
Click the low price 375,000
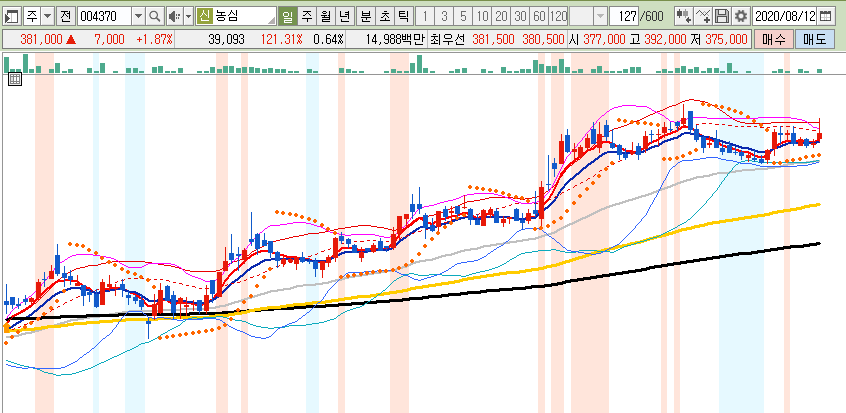[726, 39]
